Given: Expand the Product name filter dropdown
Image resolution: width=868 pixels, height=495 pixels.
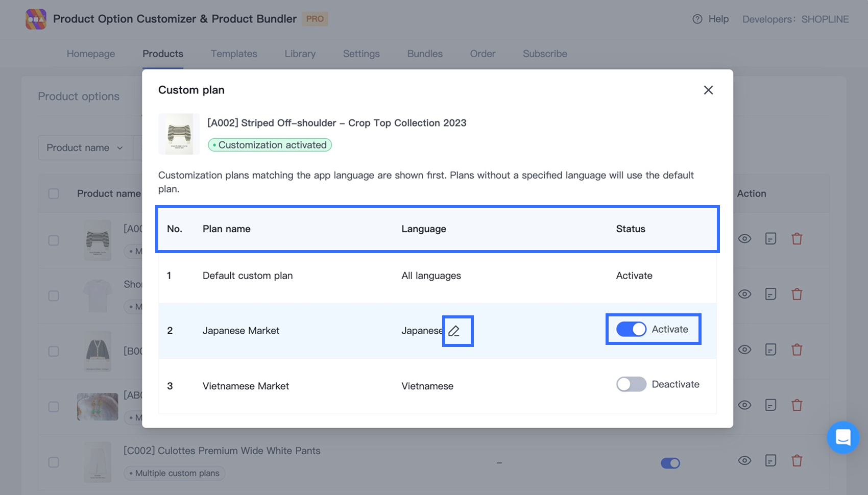Looking at the screenshot, I should [85, 148].
